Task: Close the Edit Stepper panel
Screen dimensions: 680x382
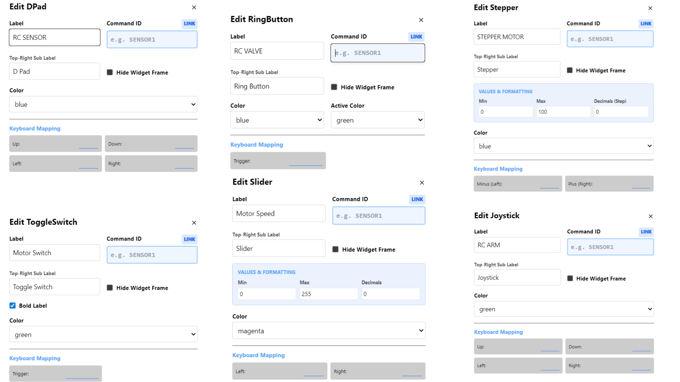Action: point(650,8)
